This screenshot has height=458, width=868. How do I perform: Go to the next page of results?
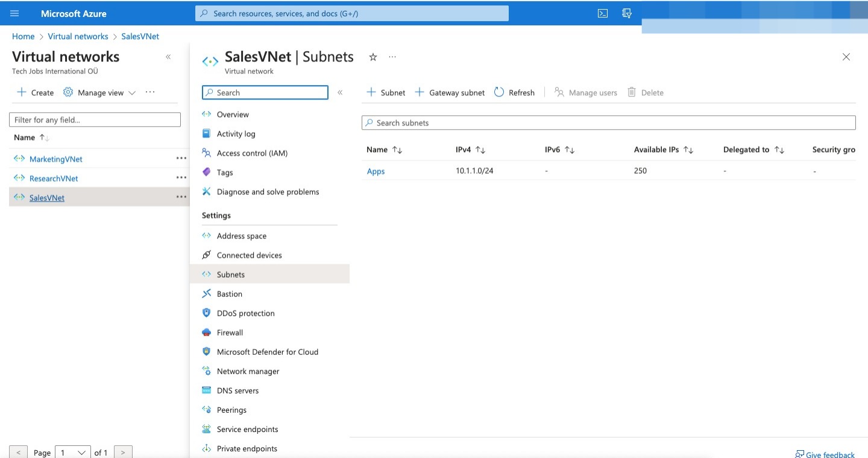pos(123,452)
